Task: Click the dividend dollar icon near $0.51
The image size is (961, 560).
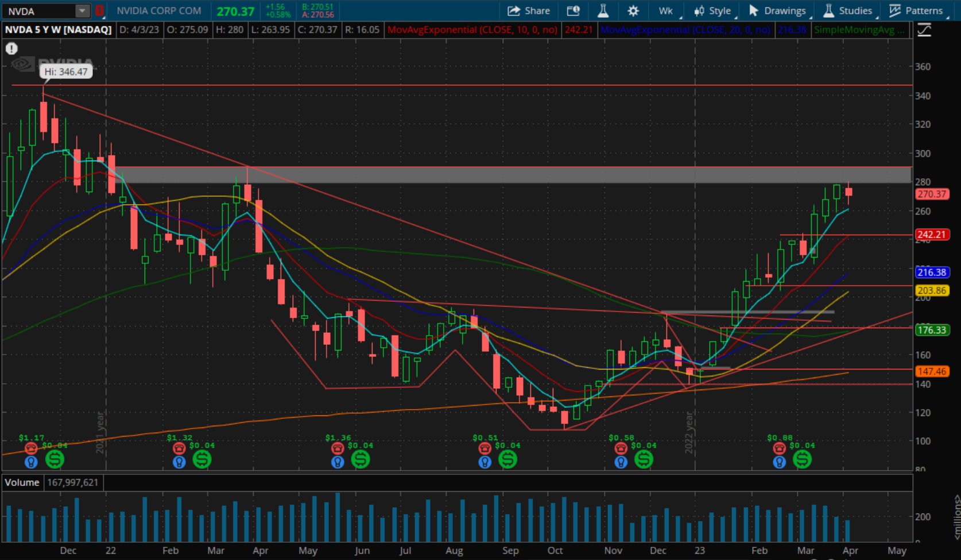Action: coord(508,459)
